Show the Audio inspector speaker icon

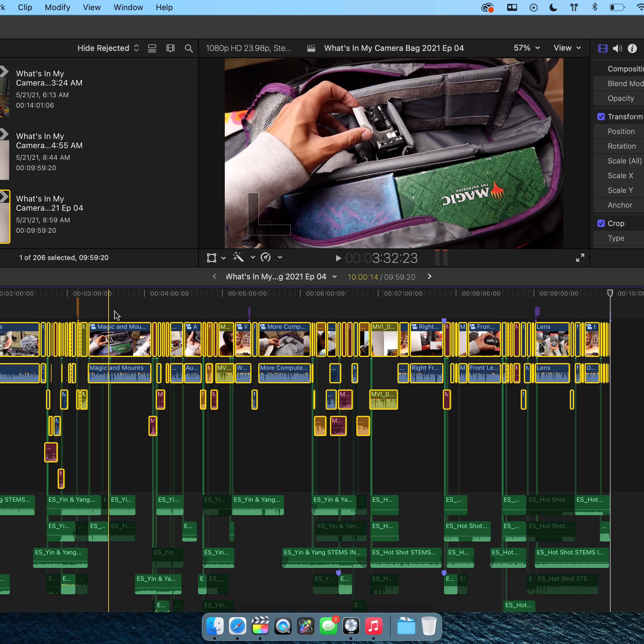[x=617, y=48]
